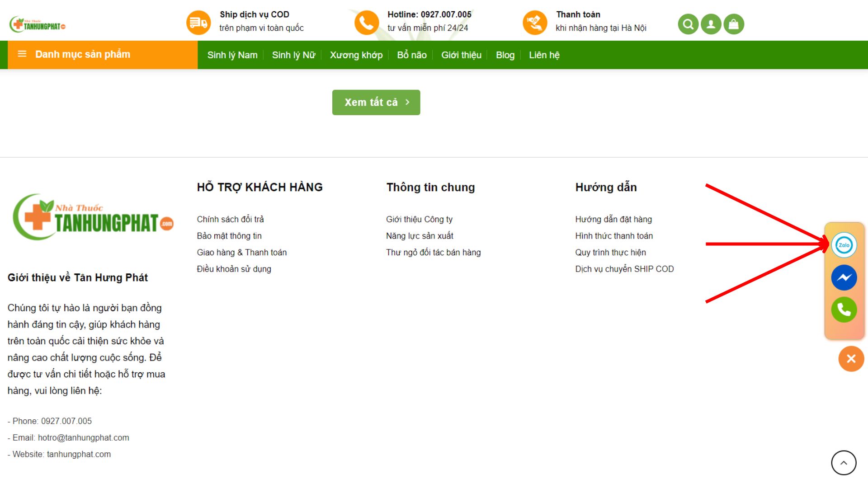Click the Tanhungphat logo in header
868x488 pixels.
[38, 24]
